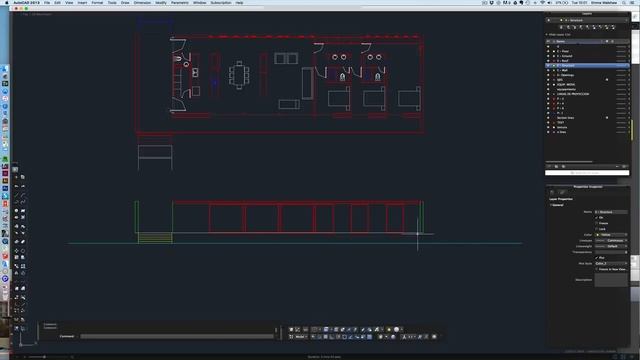The width and height of the screenshot is (640, 360).
Task: Open the Format menu
Action: click(x=97, y=2)
